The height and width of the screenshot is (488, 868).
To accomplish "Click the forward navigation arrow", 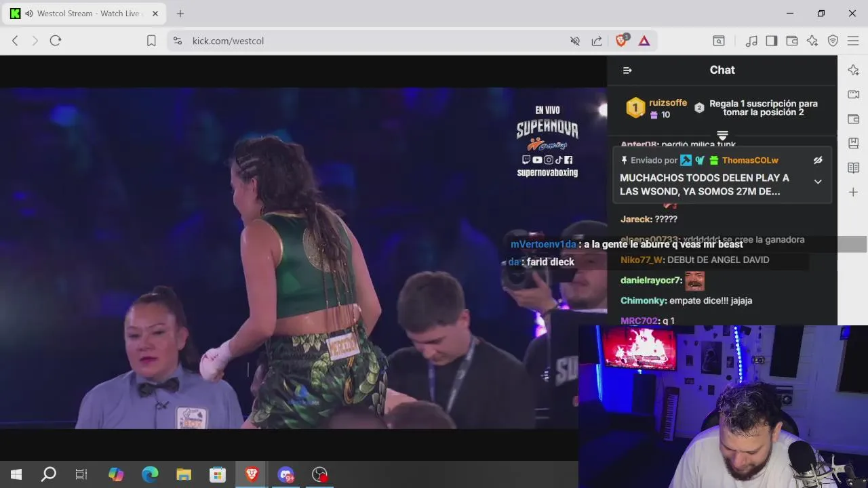I will click(35, 41).
